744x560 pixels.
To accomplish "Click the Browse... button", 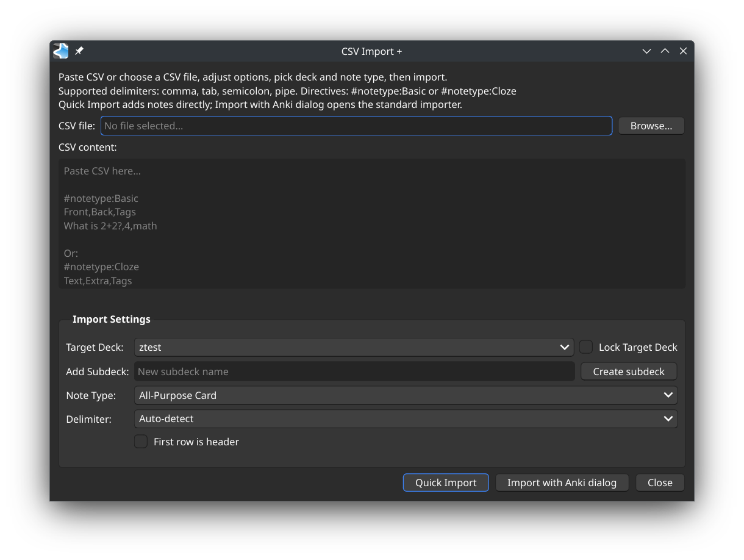I will coord(651,126).
